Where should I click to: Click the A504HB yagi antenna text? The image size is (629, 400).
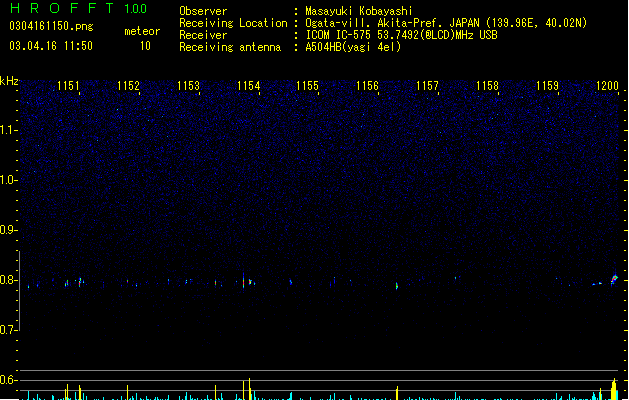click(x=353, y=47)
